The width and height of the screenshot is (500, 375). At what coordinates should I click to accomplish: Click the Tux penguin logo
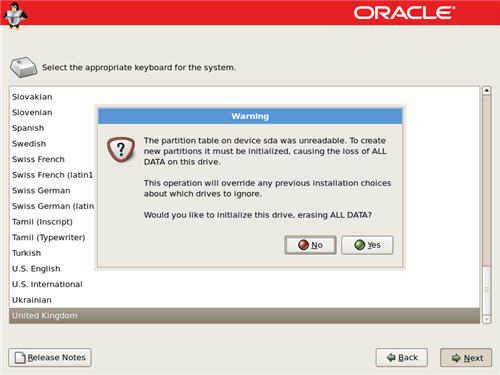point(15,15)
